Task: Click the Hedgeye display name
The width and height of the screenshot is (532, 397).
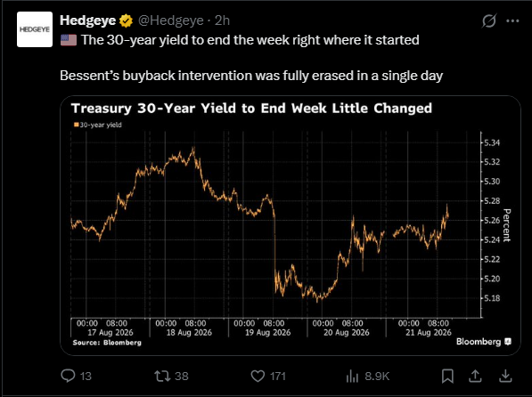Action: tap(88, 20)
